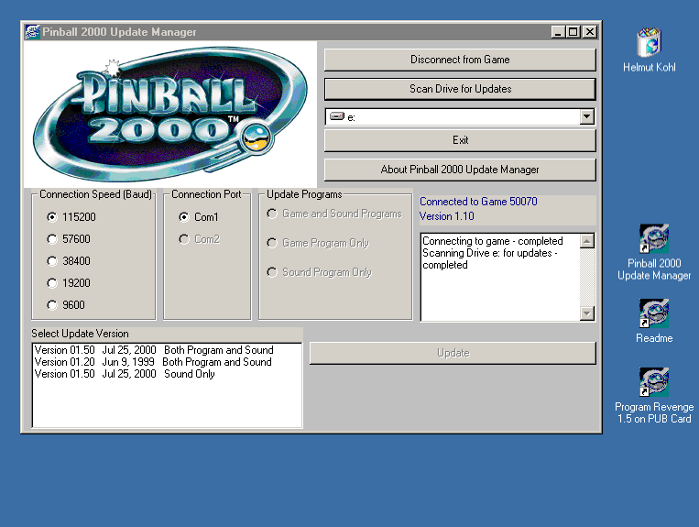Click the 'Version 1.10' status text
This screenshot has height=527, width=699.
point(447,216)
